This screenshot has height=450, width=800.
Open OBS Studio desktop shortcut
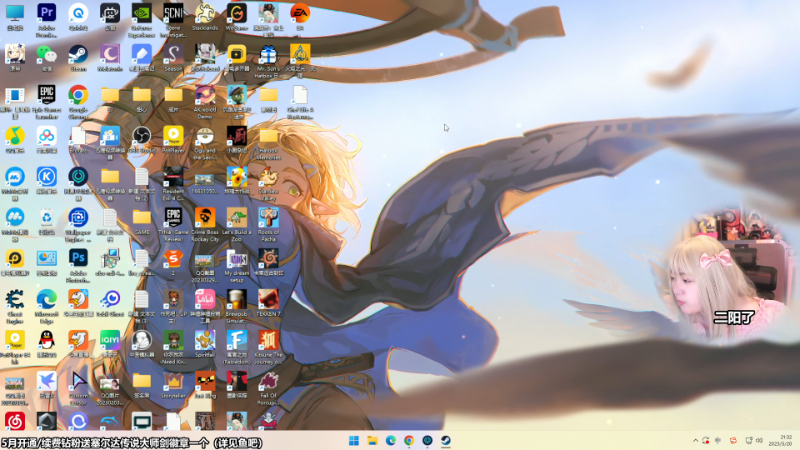141,140
